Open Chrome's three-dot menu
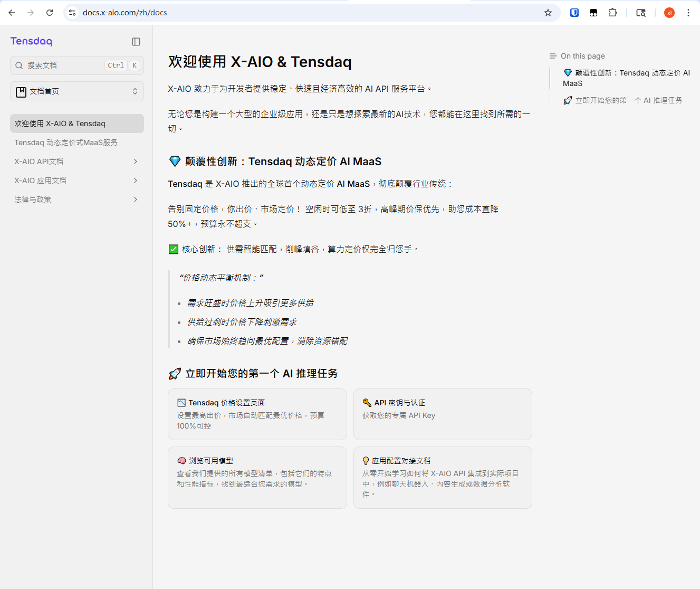The height and width of the screenshot is (589, 700). pos(688,13)
